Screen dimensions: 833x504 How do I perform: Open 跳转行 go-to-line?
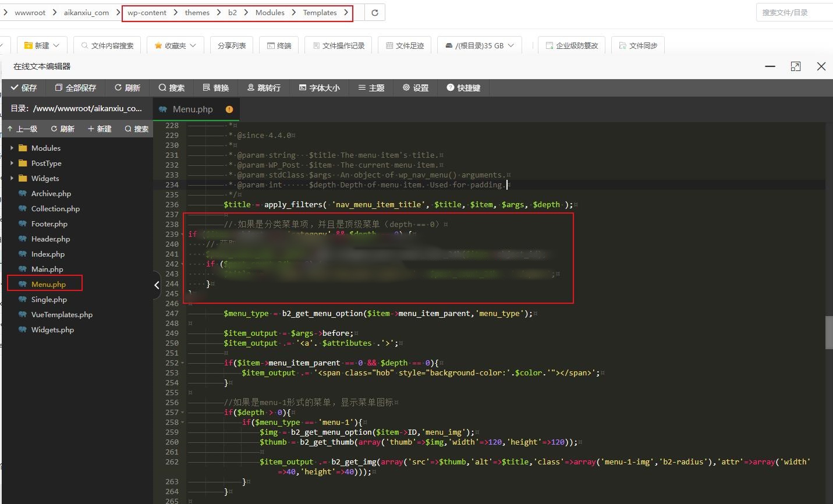pos(264,88)
